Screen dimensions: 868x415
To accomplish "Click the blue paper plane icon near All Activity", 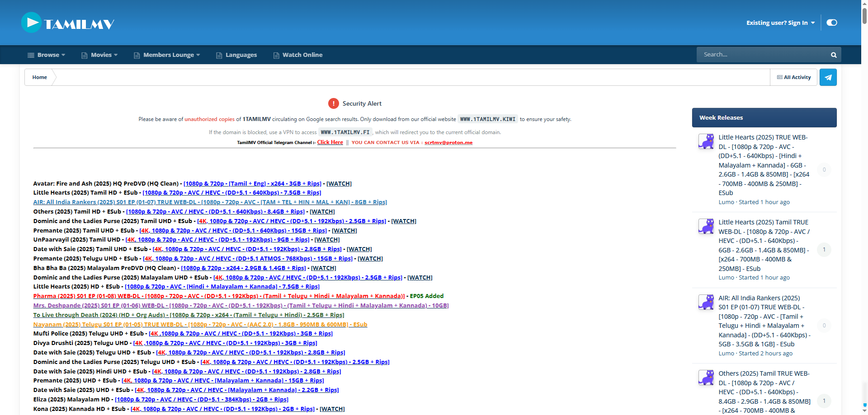I will (x=828, y=77).
